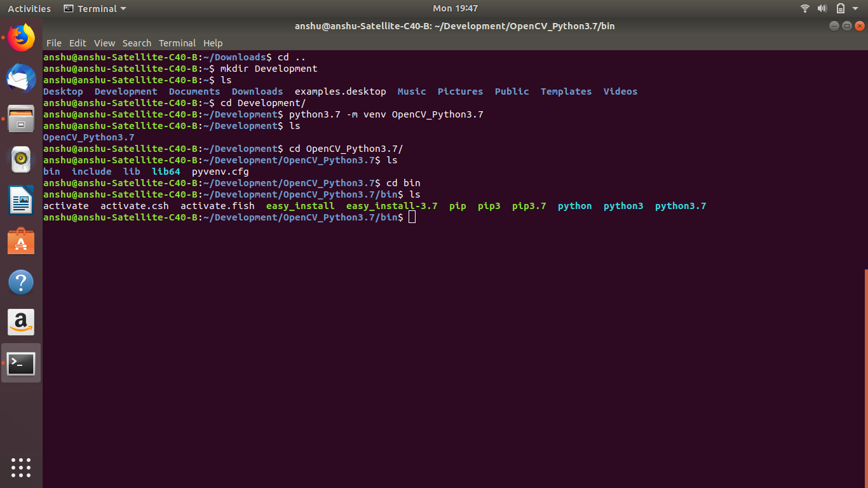Click Activities in the top bar
The image size is (868, 488).
[x=29, y=8]
